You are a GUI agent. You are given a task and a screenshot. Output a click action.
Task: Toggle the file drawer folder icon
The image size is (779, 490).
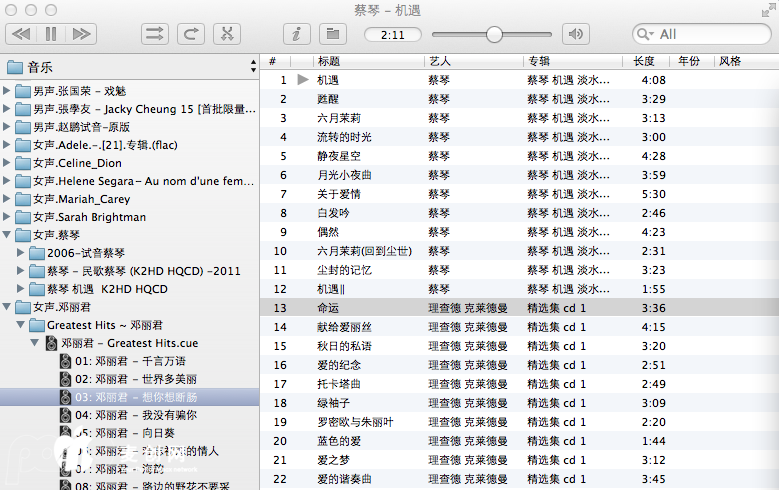click(x=332, y=34)
